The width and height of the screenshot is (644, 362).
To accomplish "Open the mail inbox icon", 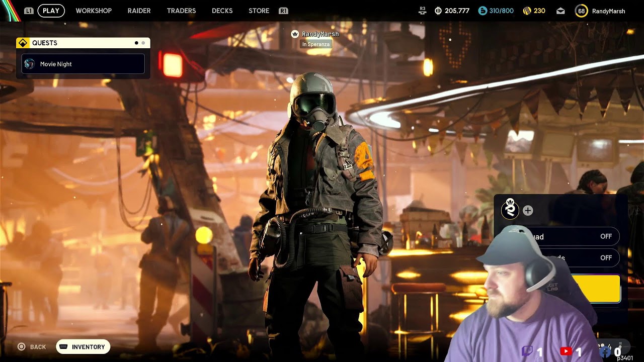I will (560, 11).
